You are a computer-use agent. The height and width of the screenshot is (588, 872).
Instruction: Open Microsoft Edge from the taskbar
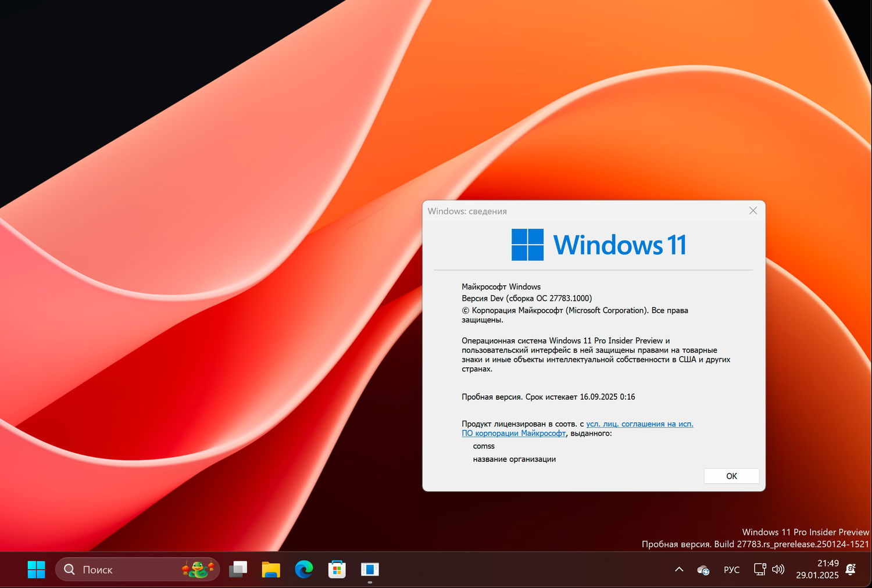click(303, 569)
